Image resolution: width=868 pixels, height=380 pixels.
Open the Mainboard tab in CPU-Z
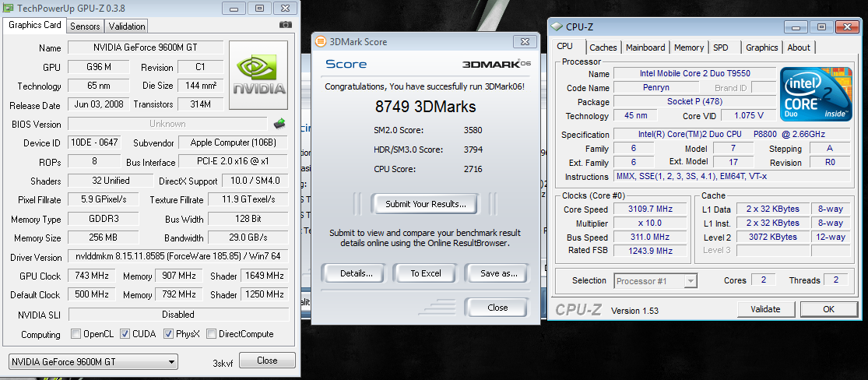645,47
